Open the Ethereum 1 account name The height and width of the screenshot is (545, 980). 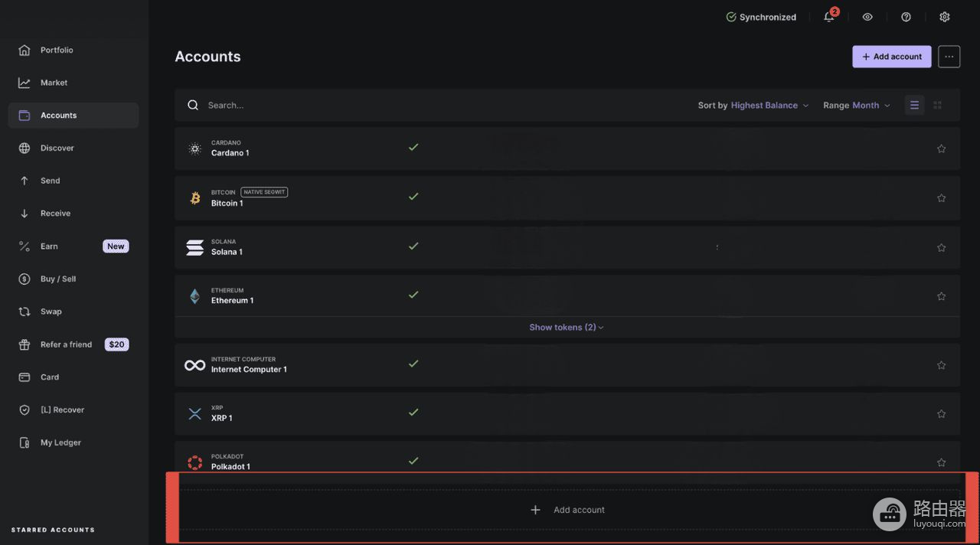click(x=232, y=301)
